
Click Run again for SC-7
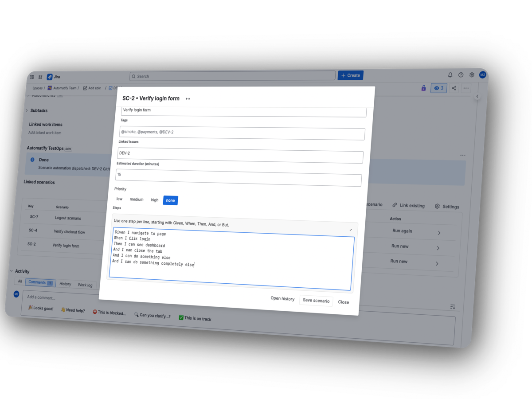[402, 231]
